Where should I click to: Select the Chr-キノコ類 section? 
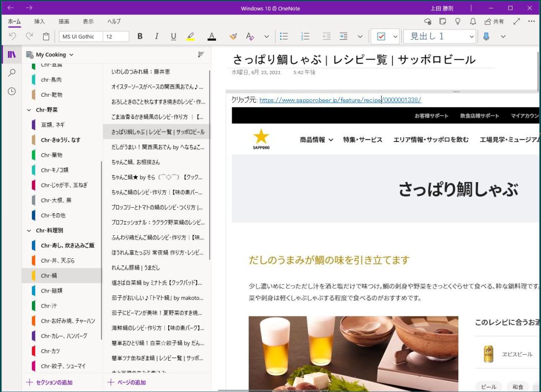click(61, 170)
